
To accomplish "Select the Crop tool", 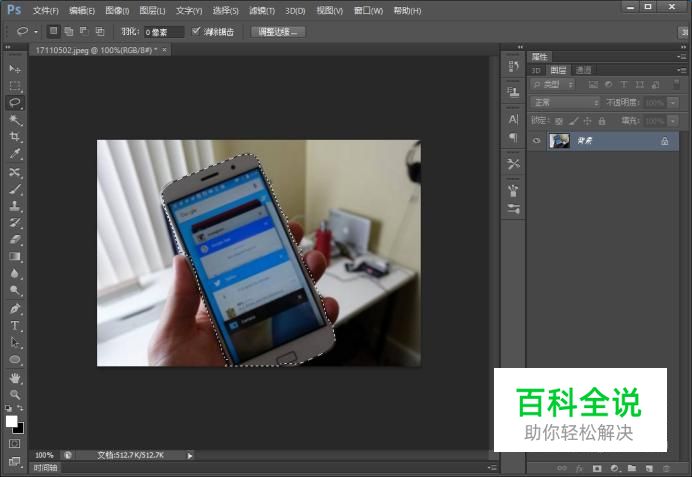I will click(15, 136).
